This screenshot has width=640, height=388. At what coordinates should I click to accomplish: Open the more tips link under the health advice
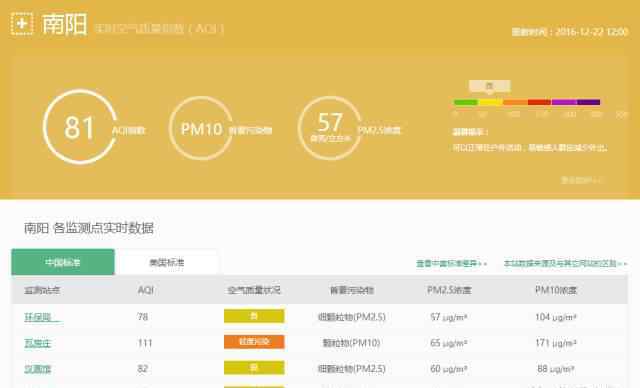click(582, 180)
